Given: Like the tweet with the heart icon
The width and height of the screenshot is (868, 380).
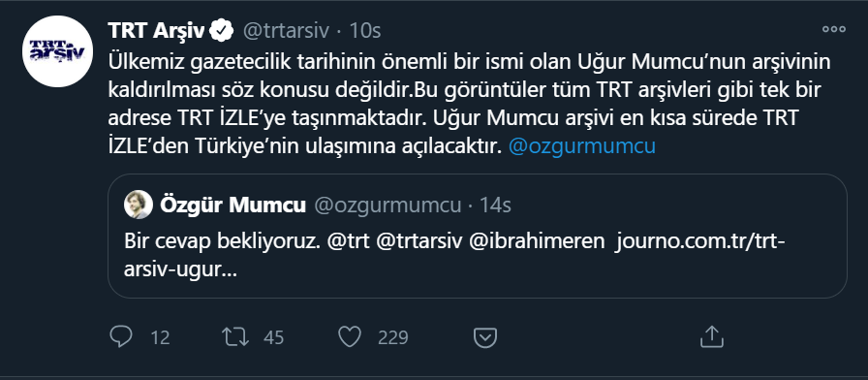Looking at the screenshot, I should click(x=350, y=336).
